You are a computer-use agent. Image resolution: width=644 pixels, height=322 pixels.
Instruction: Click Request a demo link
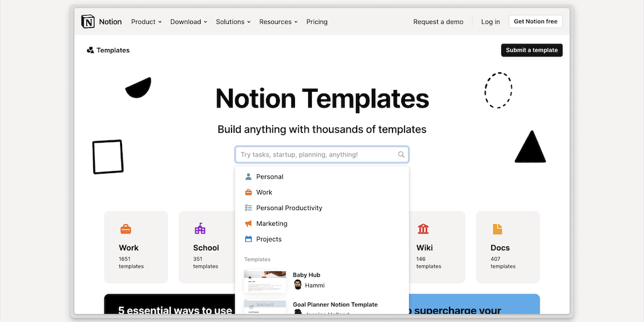[438, 22]
